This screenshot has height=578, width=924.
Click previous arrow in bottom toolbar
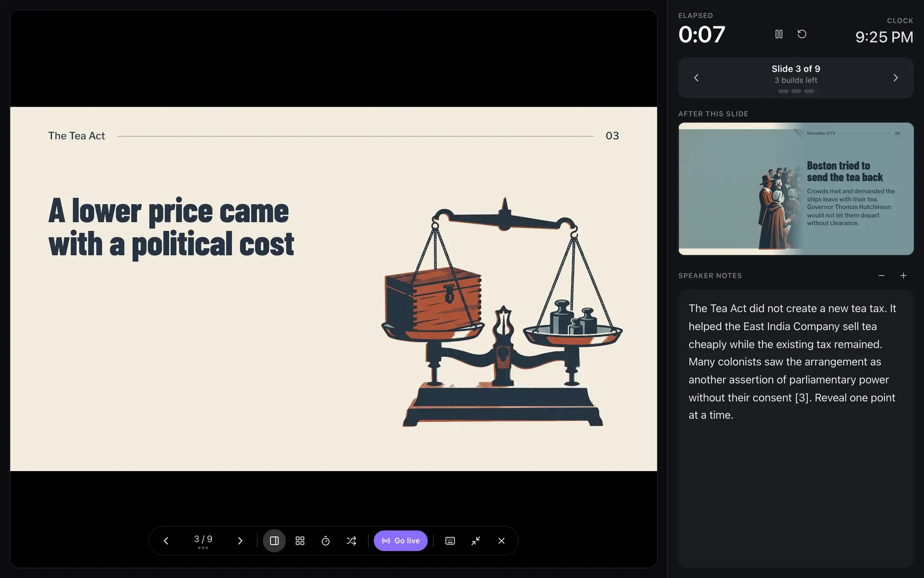coord(166,541)
